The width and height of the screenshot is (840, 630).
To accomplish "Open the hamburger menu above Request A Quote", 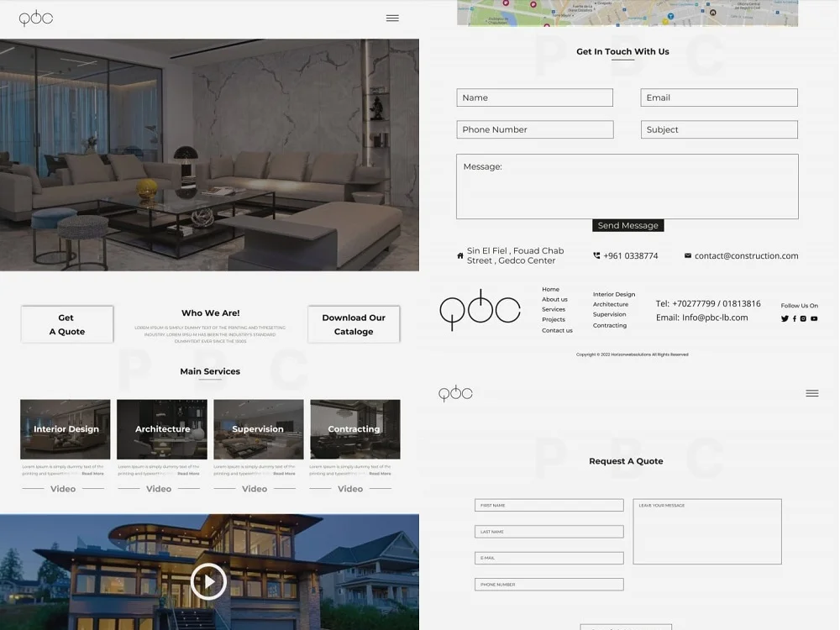I will click(x=811, y=393).
